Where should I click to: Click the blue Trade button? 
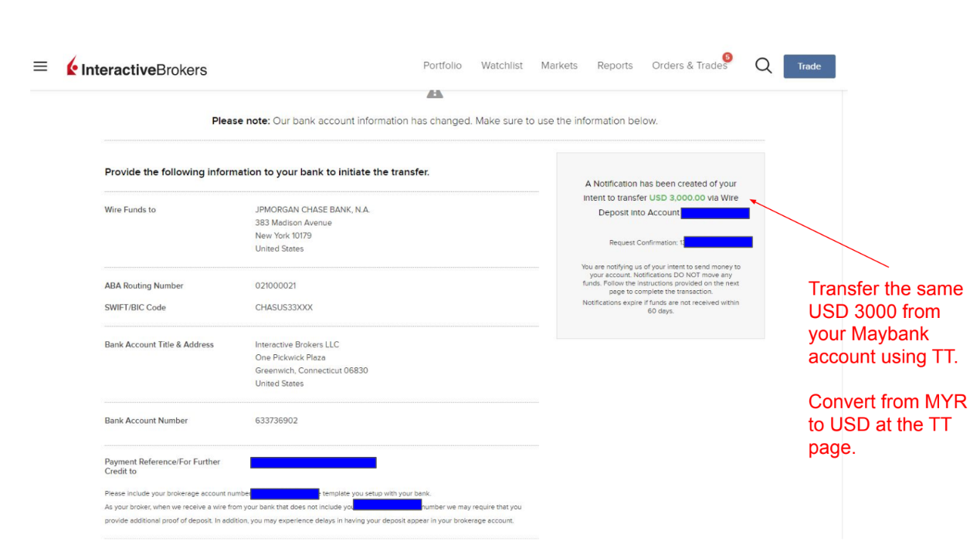[809, 66]
